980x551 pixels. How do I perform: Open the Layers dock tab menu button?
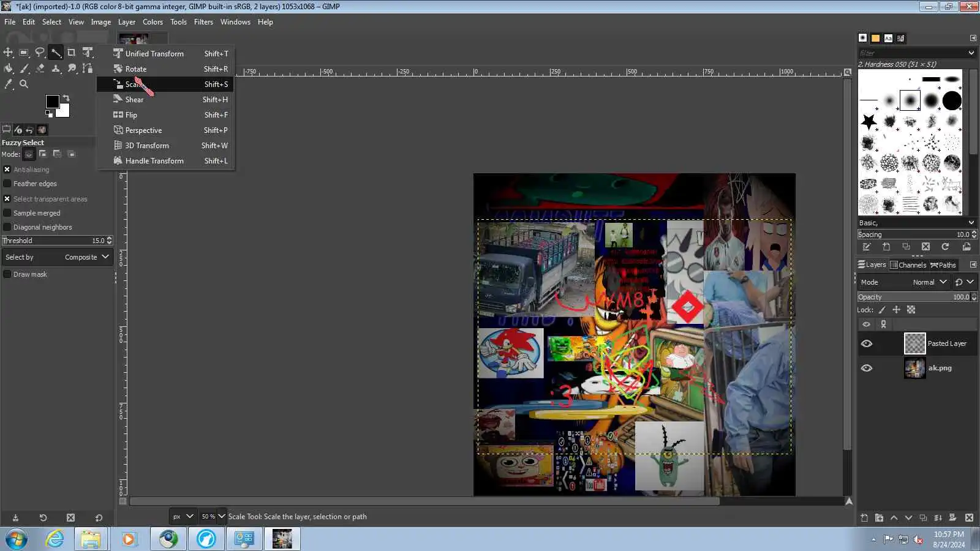pos(973,265)
